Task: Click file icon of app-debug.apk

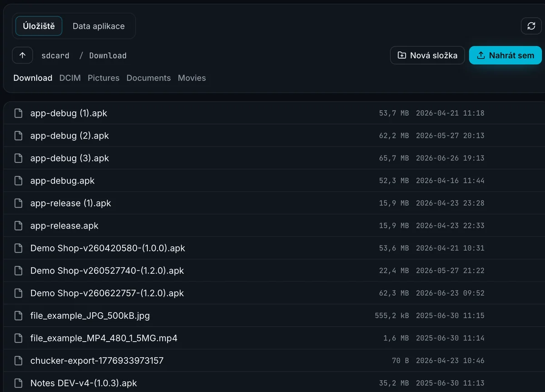Action: click(18, 181)
